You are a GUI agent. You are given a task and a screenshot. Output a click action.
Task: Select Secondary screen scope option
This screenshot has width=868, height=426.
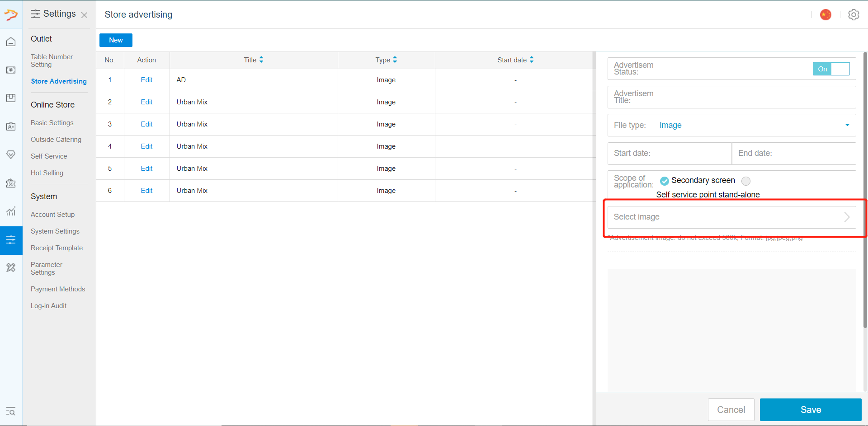665,181
